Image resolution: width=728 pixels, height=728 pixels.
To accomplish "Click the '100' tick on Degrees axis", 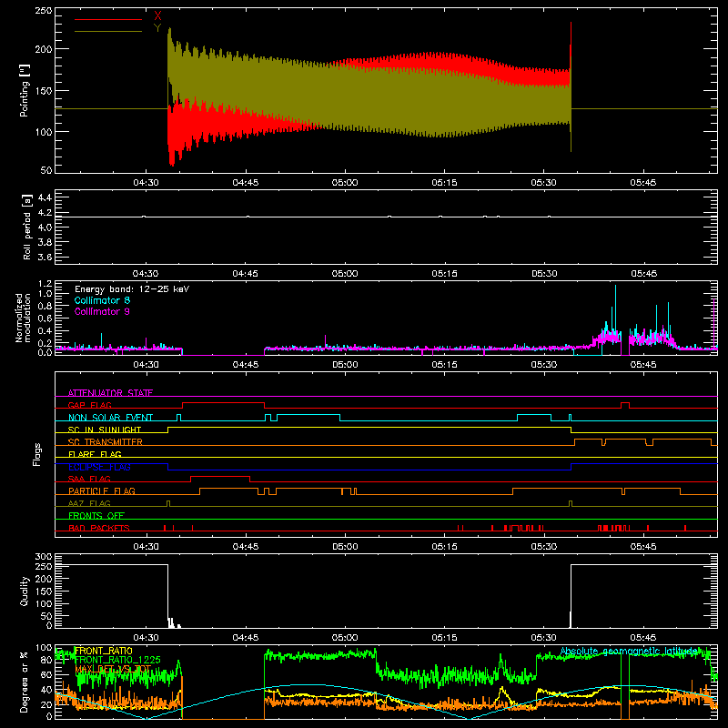I will pos(43,647).
